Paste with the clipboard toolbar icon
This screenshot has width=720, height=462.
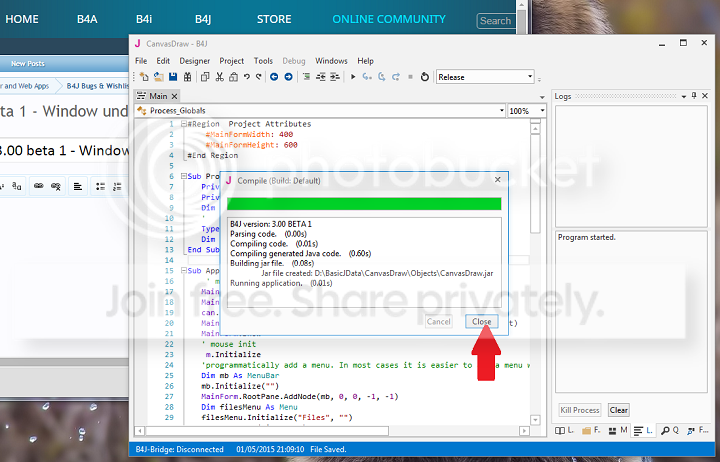pos(233,77)
